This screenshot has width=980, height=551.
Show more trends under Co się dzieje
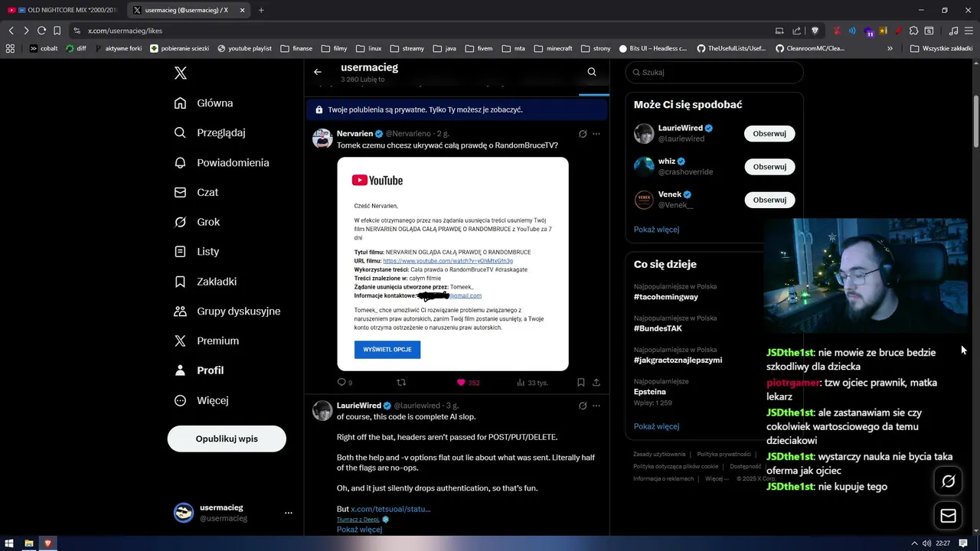click(x=656, y=426)
